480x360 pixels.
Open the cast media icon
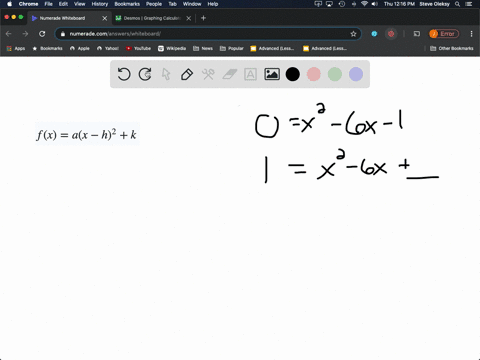(417, 34)
